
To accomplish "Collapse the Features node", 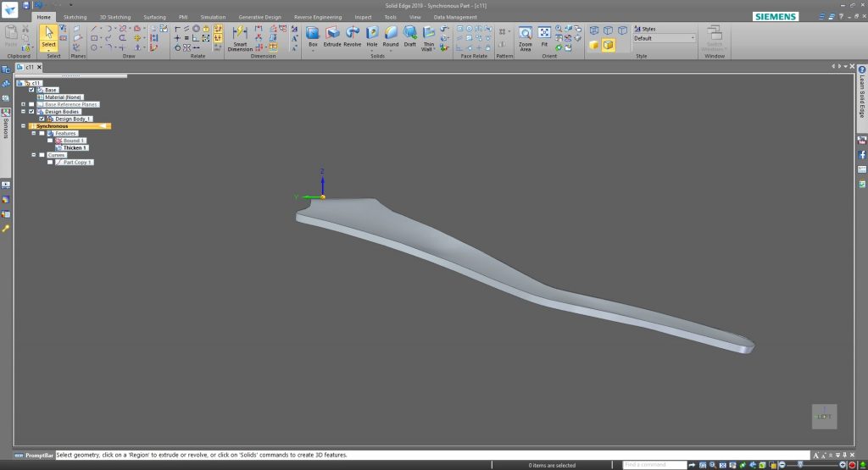I will click(x=33, y=133).
